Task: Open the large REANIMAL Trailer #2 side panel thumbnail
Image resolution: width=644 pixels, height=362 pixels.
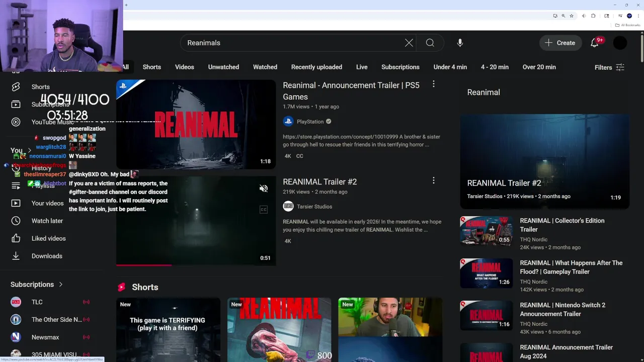Action: click(544, 161)
